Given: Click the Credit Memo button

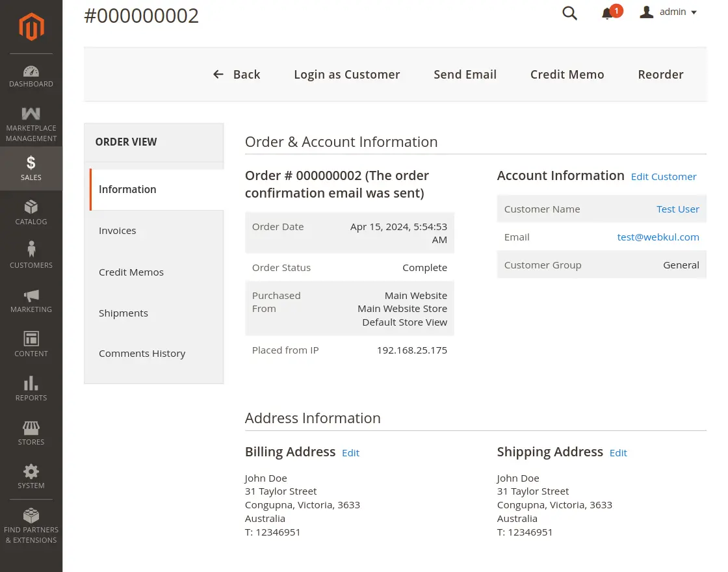Looking at the screenshot, I should pyautogui.click(x=567, y=74).
